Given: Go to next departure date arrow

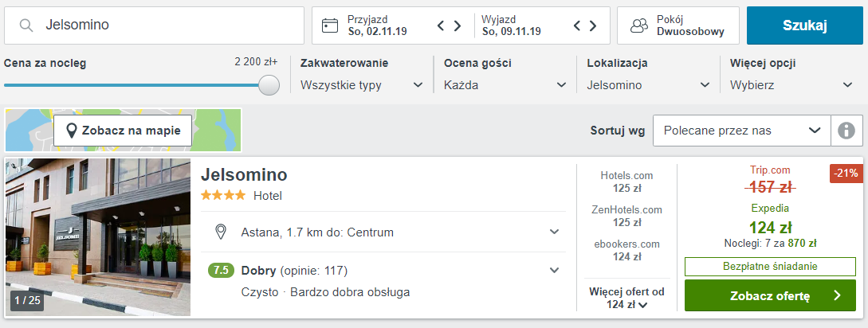Looking at the screenshot, I should point(593,25).
